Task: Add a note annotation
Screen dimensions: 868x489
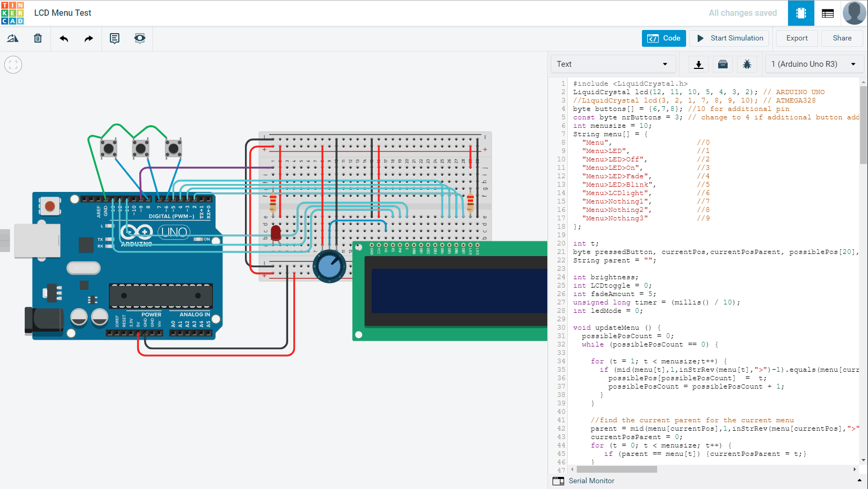Action: (x=114, y=38)
